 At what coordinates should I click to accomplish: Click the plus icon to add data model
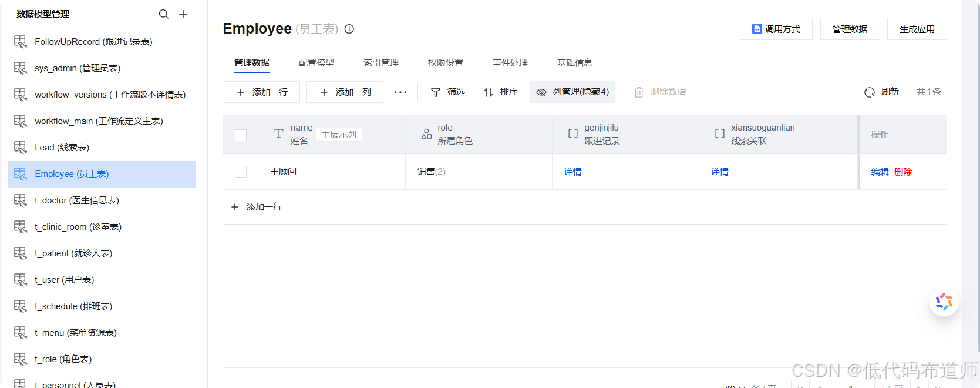tap(183, 14)
